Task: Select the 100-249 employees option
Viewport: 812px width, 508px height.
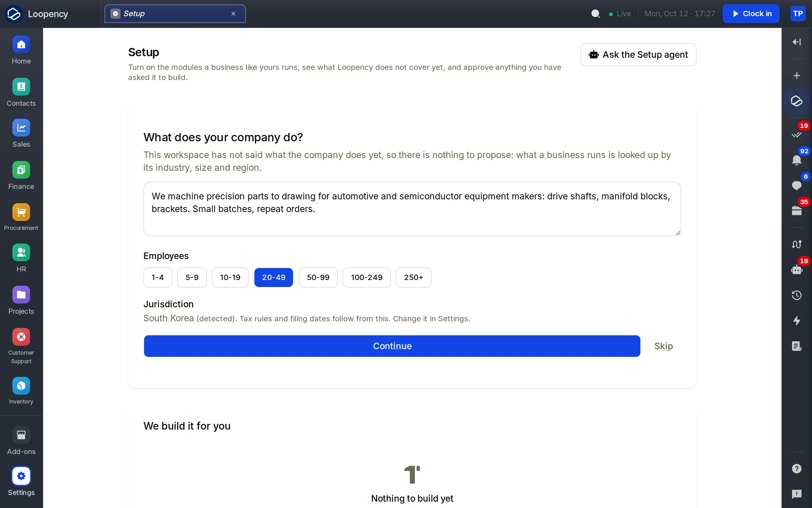Action: point(367,277)
